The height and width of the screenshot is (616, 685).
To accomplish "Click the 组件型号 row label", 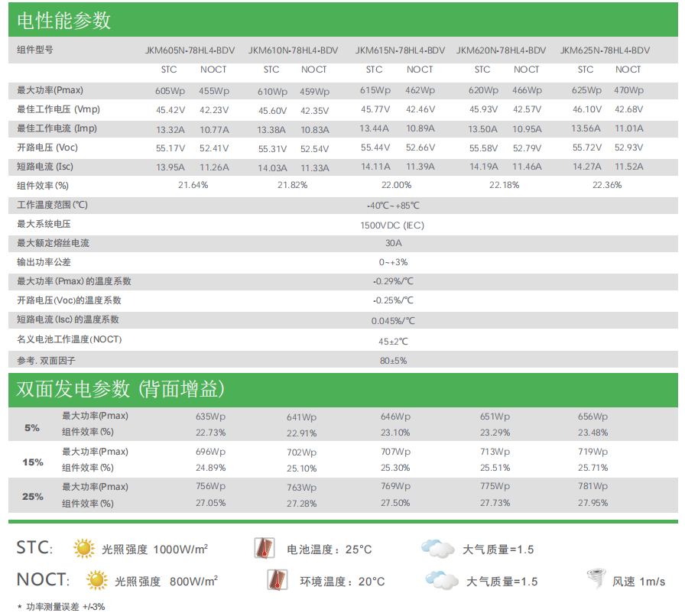I will coord(35,50).
